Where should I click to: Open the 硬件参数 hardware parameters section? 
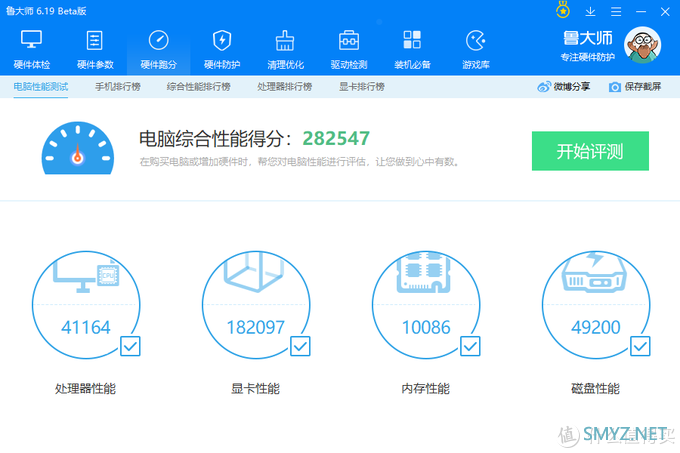click(95, 48)
